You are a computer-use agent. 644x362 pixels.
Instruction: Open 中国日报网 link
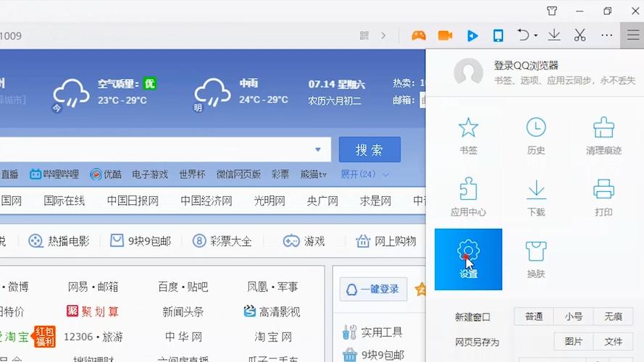coord(133,201)
